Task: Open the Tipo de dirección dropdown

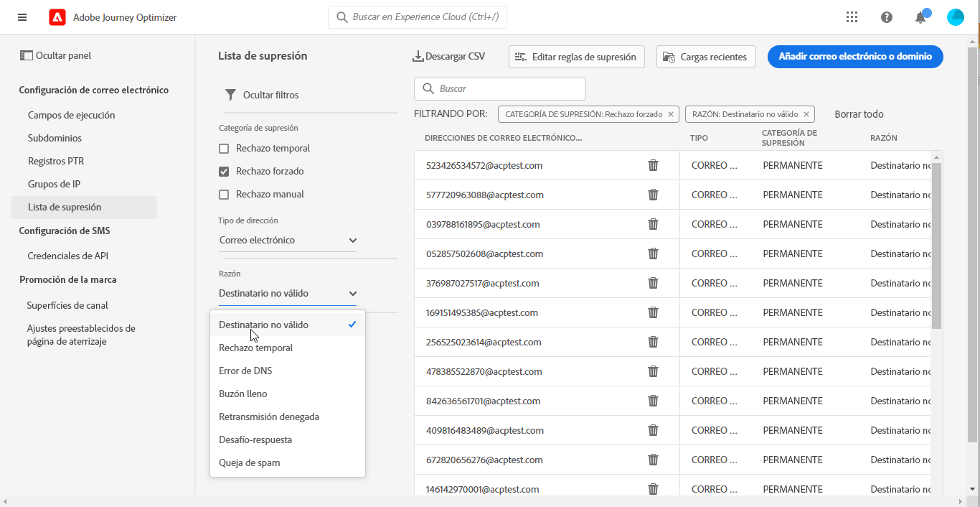Action: 288,241
